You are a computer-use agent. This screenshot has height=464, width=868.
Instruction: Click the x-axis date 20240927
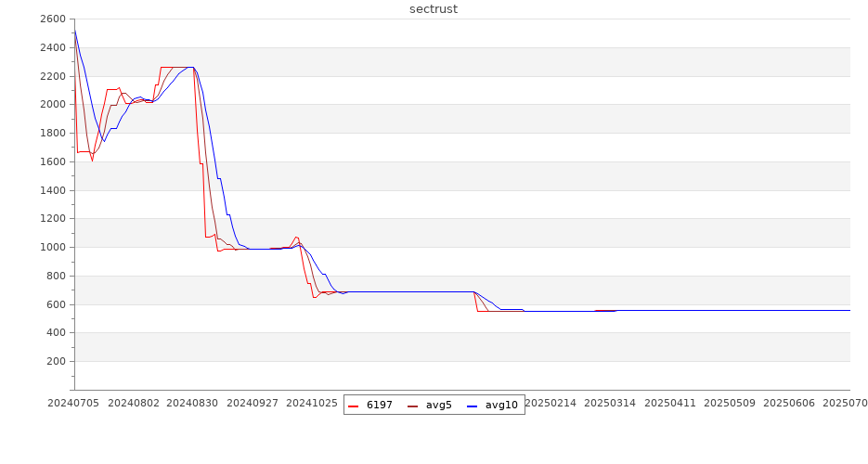click(253, 403)
